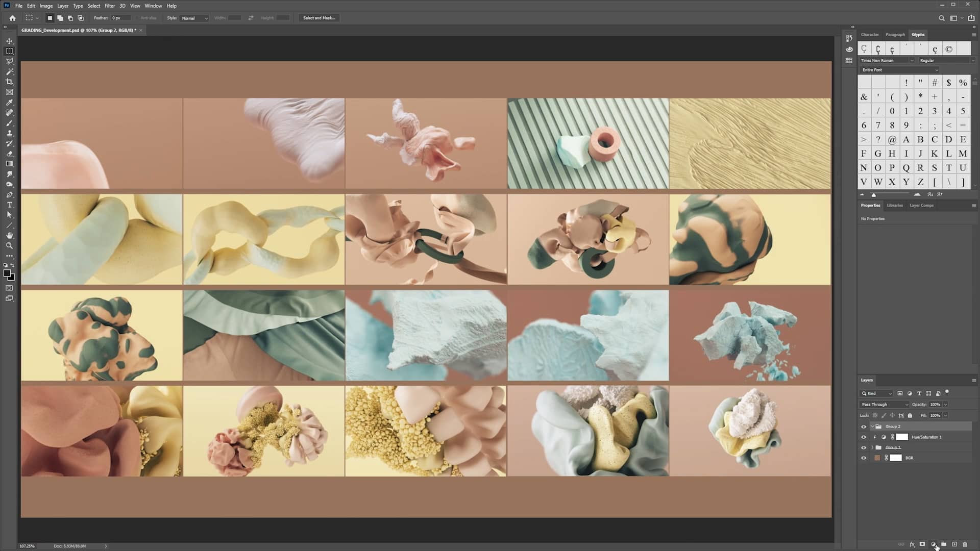Click the Feather value input field
The width and height of the screenshot is (980, 551).
click(119, 17)
